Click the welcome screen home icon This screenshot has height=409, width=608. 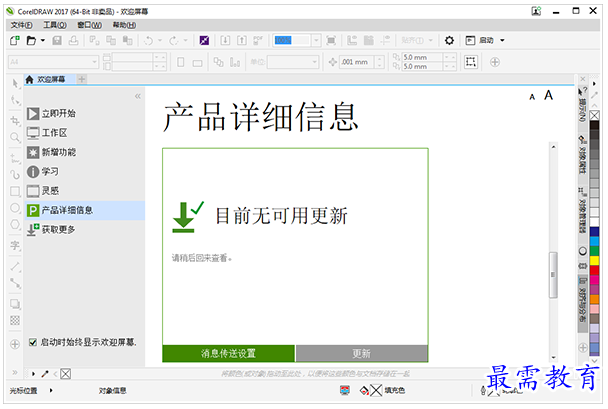click(29, 79)
